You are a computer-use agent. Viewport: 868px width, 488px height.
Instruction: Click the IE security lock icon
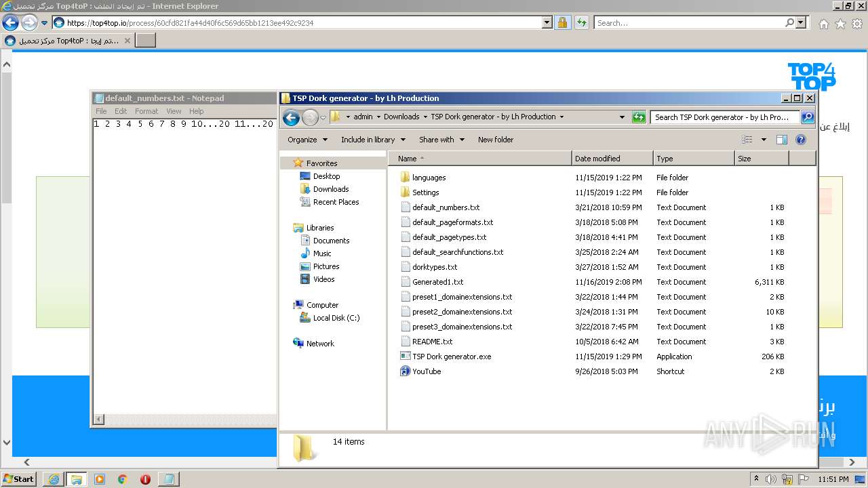point(563,22)
